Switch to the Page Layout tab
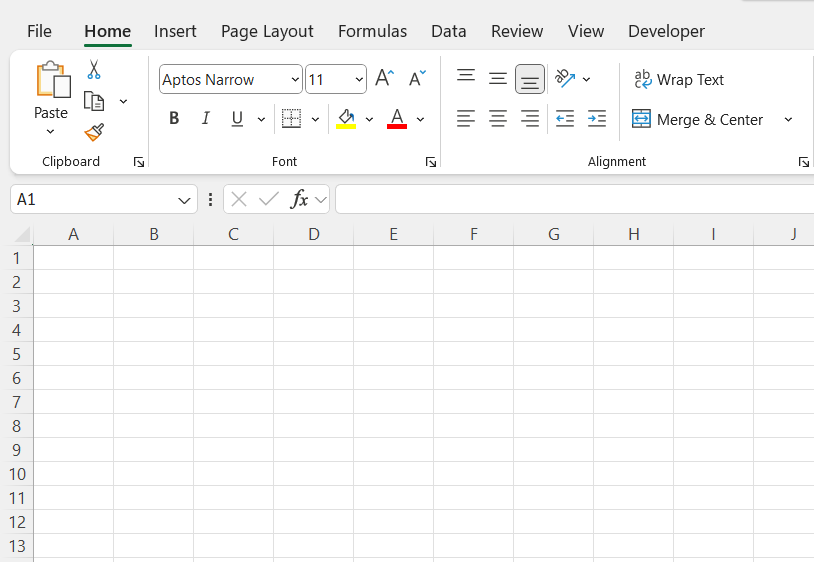The image size is (814, 562). [267, 31]
